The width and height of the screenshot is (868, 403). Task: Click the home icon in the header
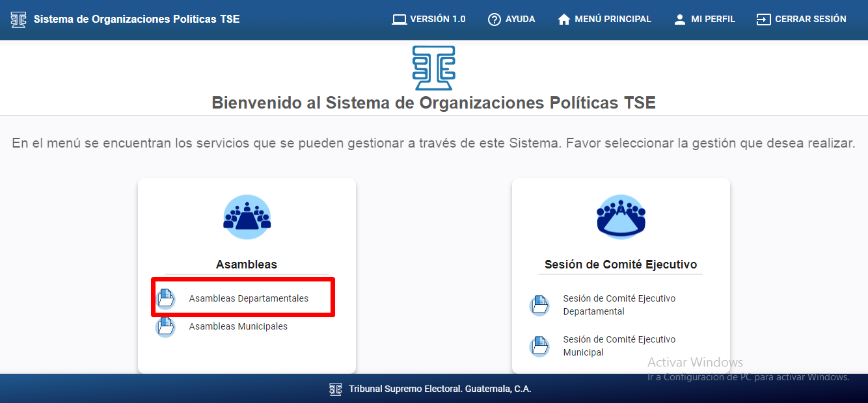(564, 19)
